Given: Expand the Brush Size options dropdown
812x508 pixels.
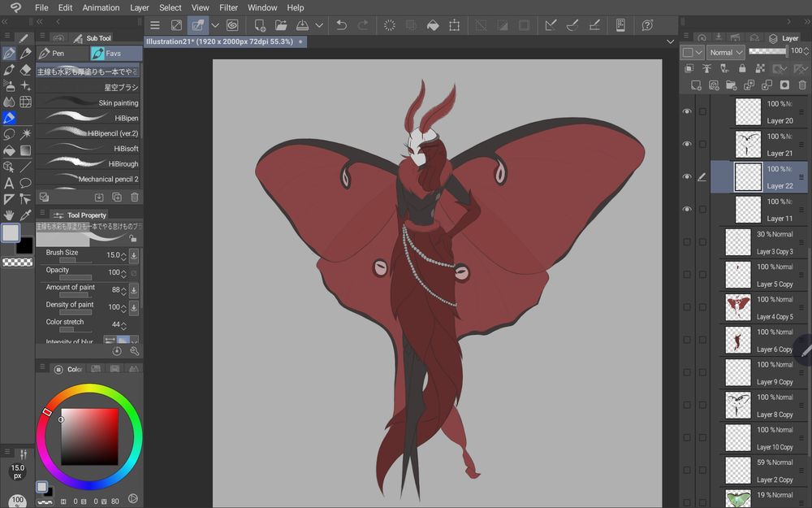Looking at the screenshot, I should pos(133,255).
